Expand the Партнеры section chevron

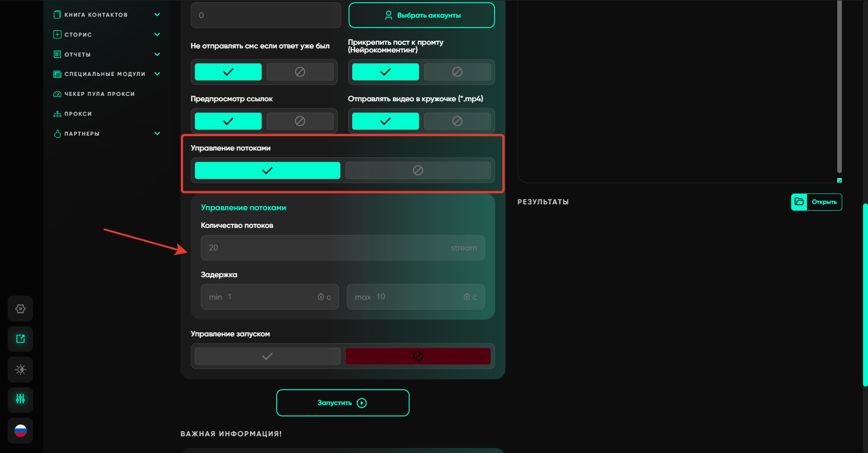click(x=157, y=134)
